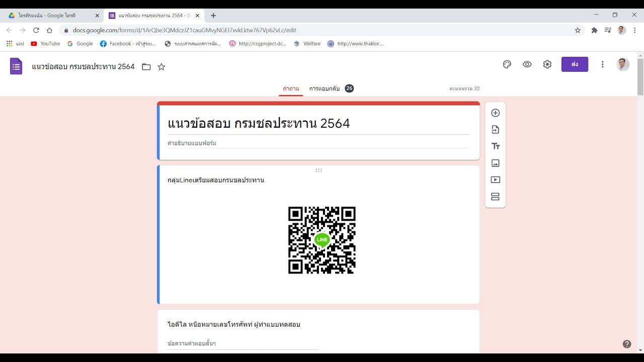Close the Google Drive browser tab
The height and width of the screenshot is (362, 644).
[97, 16]
